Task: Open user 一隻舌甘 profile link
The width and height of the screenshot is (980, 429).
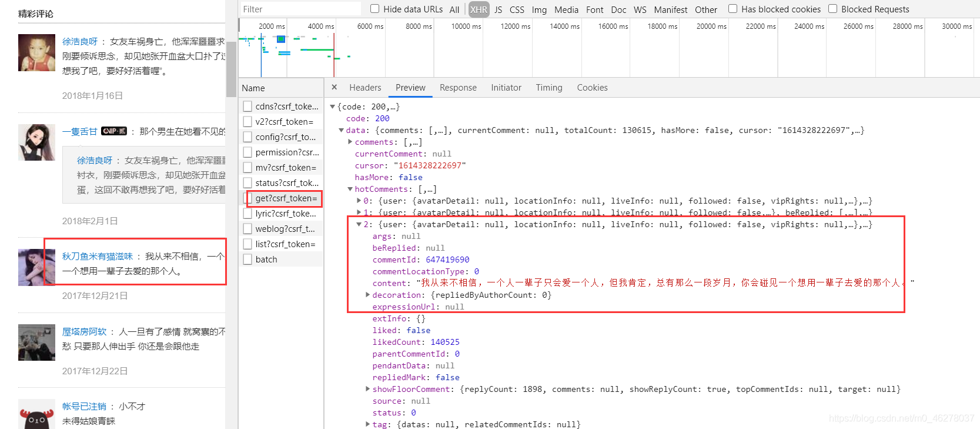Action: pyautogui.click(x=80, y=131)
